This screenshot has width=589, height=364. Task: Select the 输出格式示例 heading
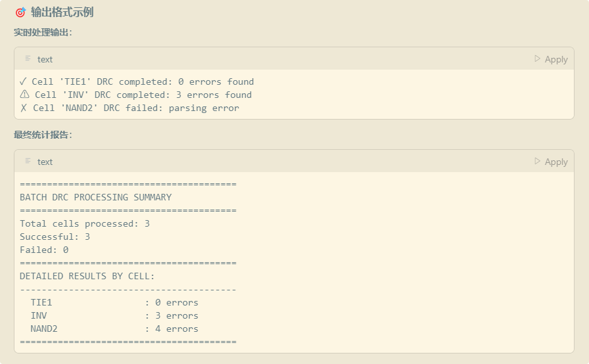(62, 12)
